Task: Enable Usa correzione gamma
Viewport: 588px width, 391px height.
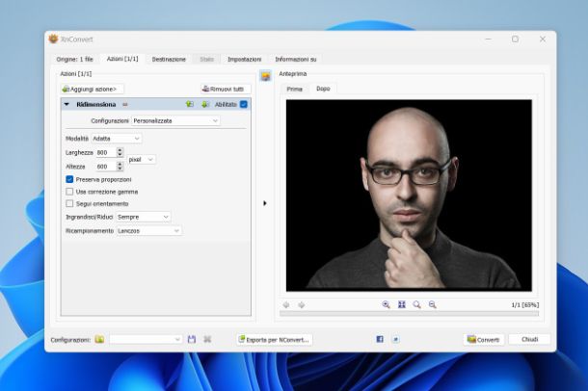Action: [x=69, y=192]
